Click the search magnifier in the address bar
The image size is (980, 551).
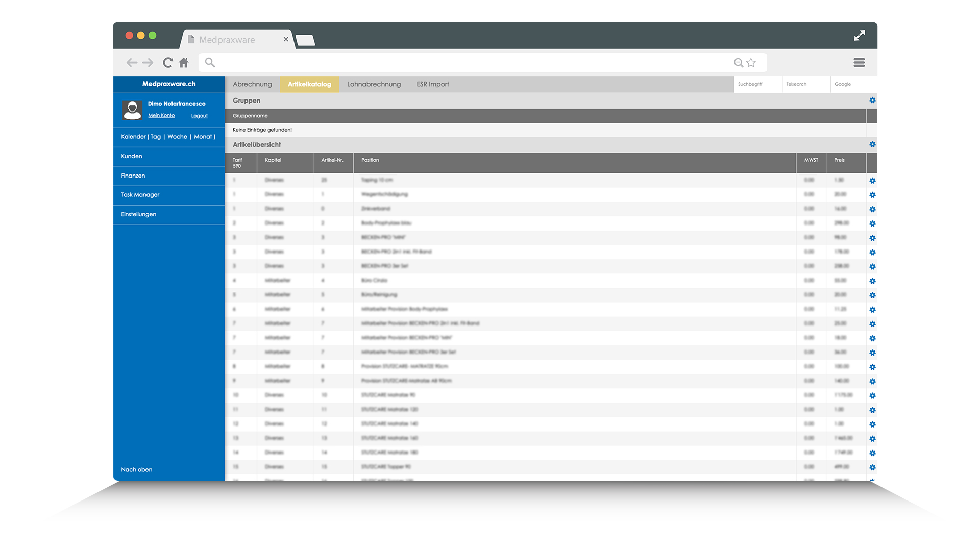[210, 62]
